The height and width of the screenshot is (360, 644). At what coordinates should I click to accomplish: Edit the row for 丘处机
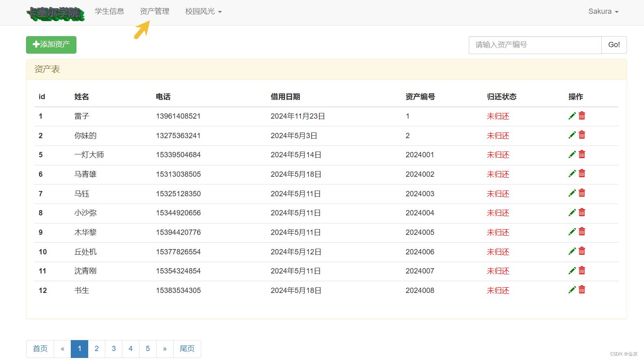point(572,251)
